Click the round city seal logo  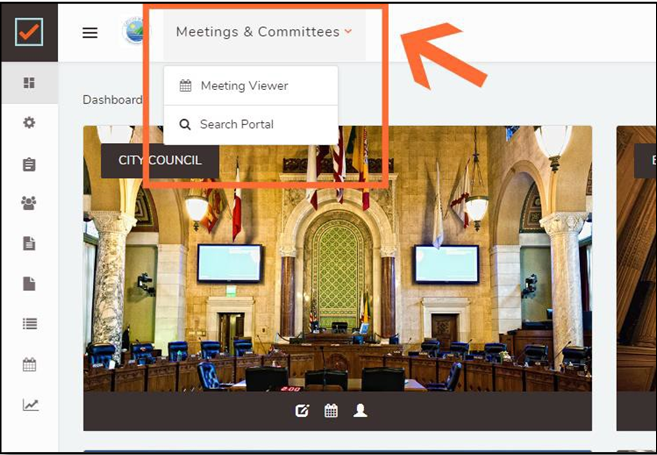pyautogui.click(x=134, y=31)
